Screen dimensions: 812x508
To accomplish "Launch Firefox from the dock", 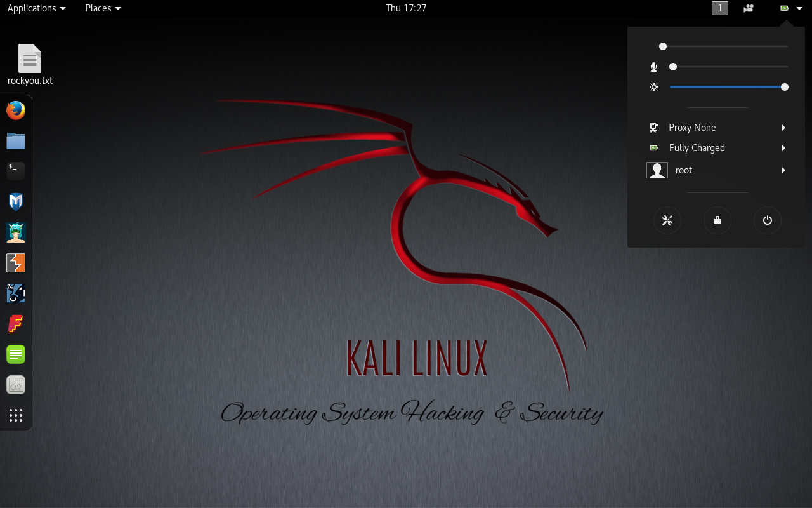I will click(16, 110).
